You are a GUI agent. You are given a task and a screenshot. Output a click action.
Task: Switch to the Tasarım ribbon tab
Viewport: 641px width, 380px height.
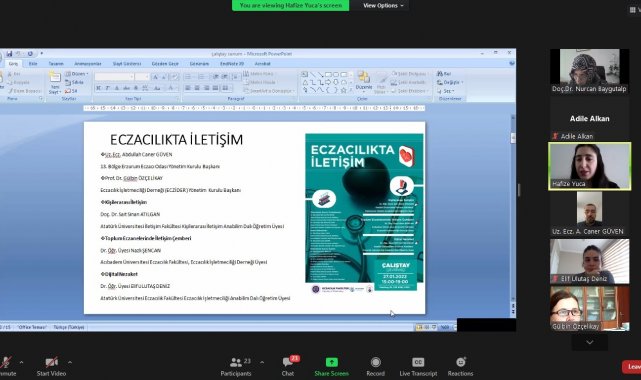coord(56,64)
